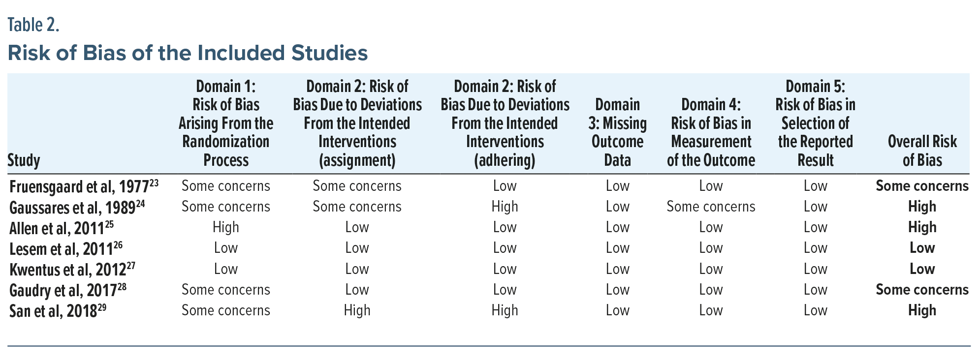Click the Overall Risk of Bias header
This screenshot has width=980, height=364.
point(922,151)
